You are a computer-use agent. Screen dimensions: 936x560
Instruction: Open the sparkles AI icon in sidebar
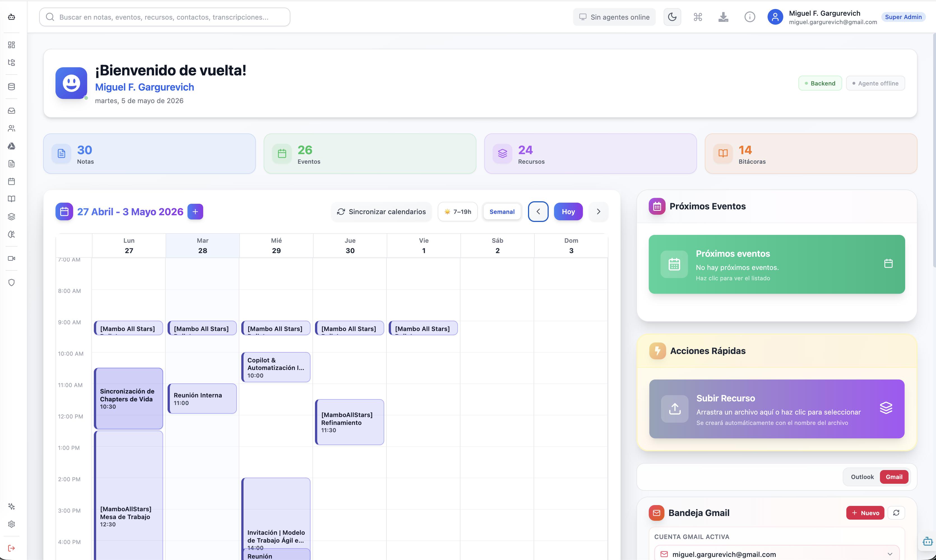(x=11, y=506)
